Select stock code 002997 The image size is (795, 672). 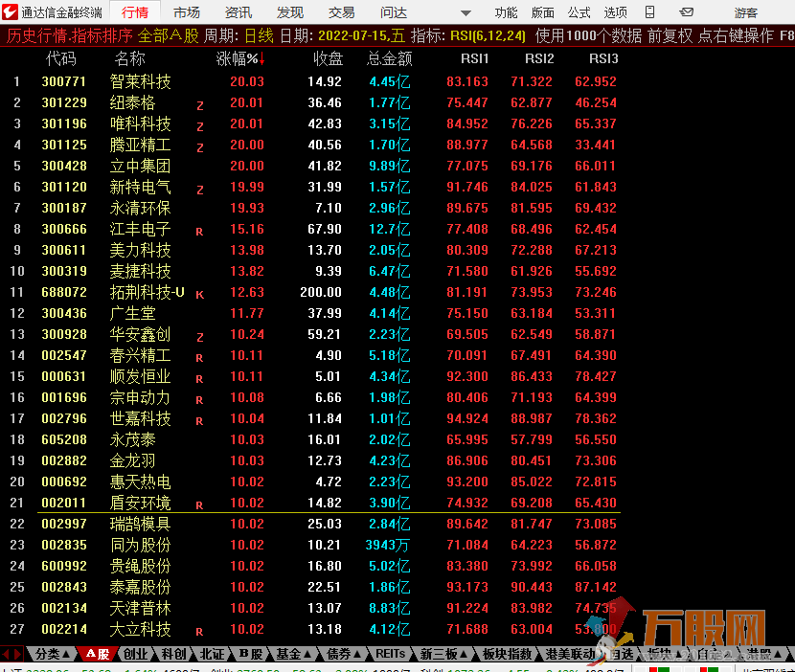(64, 524)
